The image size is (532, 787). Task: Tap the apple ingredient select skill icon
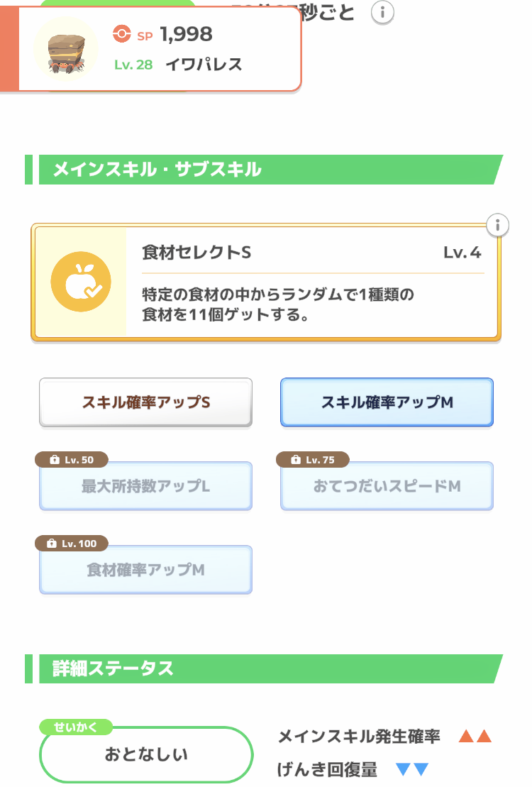tap(80, 282)
